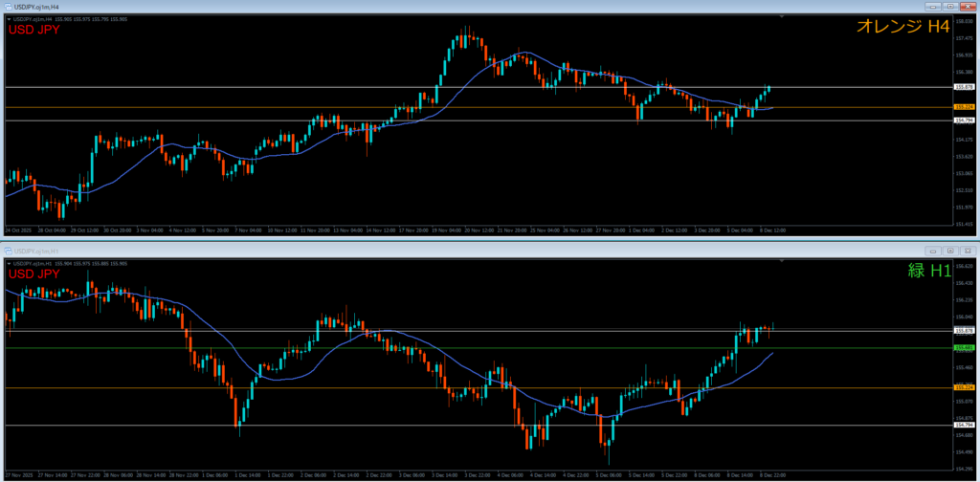980x482 pixels.
Task: Maximize the USDJPY H1 chart window
Action: pos(952,250)
